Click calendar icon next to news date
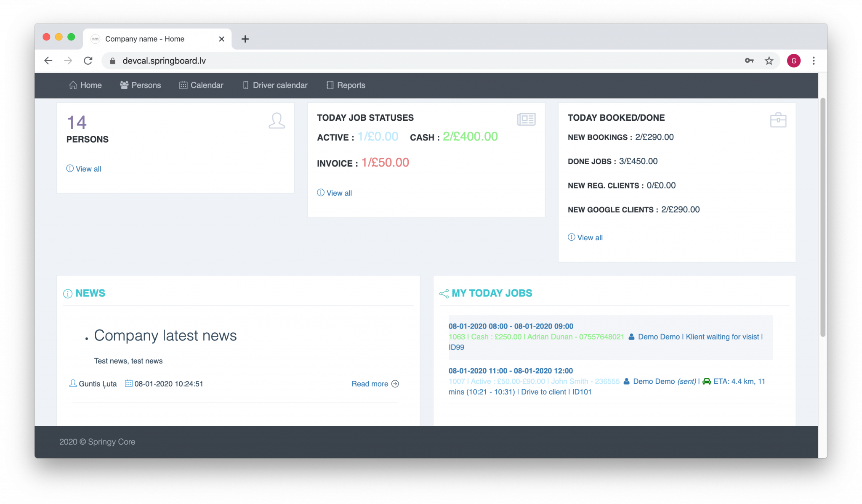 click(128, 383)
